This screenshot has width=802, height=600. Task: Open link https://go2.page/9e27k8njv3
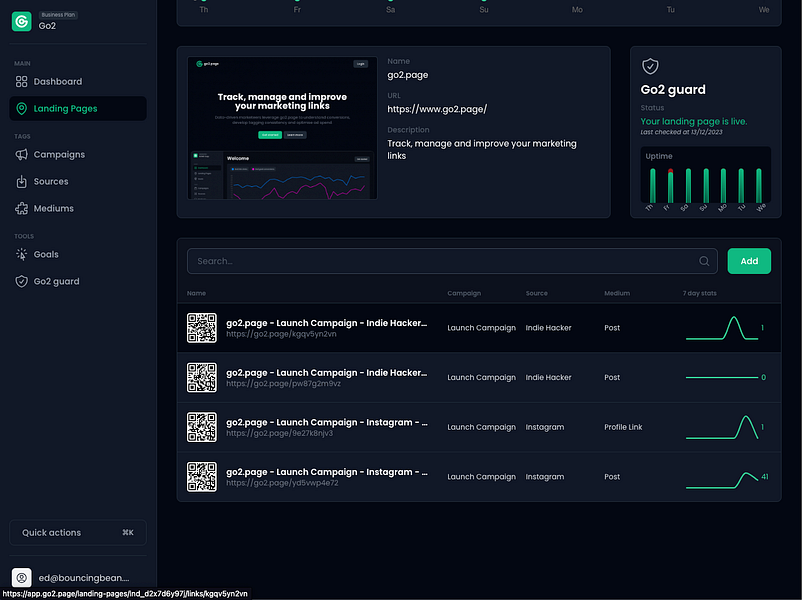coord(279,433)
